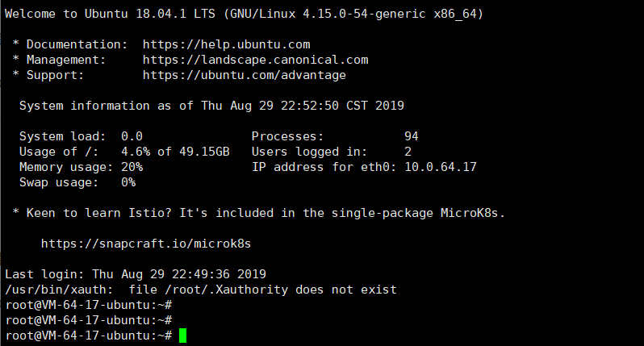Click the last prompt line before the cursor
This screenshot has height=346, width=644.
coord(89,336)
